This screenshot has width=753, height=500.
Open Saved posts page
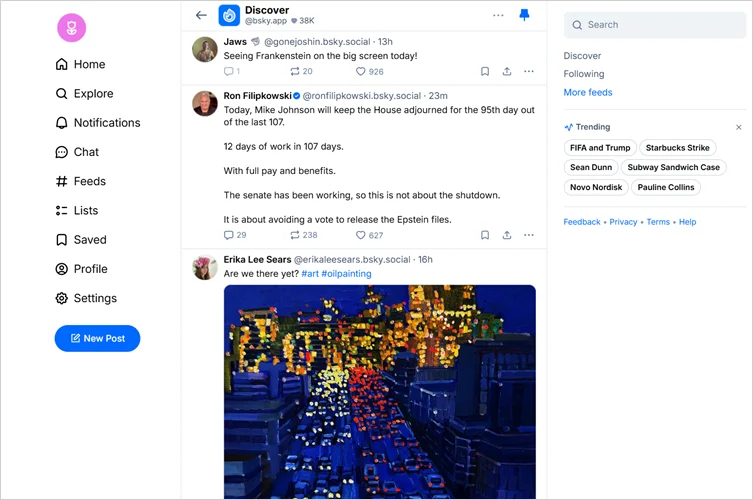tap(81, 240)
